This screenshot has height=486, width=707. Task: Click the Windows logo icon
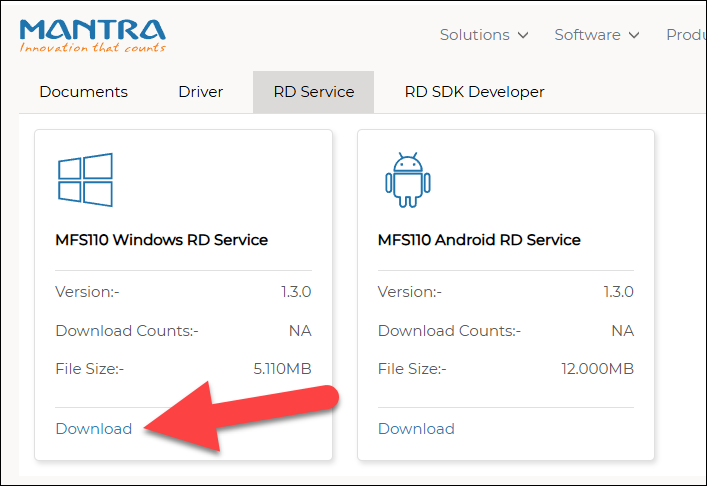[85, 180]
